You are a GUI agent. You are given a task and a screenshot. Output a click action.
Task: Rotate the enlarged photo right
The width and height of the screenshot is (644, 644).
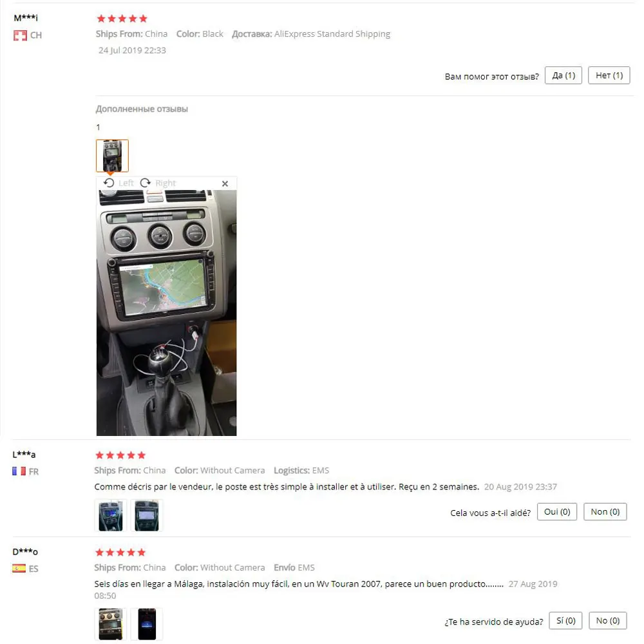click(x=158, y=183)
